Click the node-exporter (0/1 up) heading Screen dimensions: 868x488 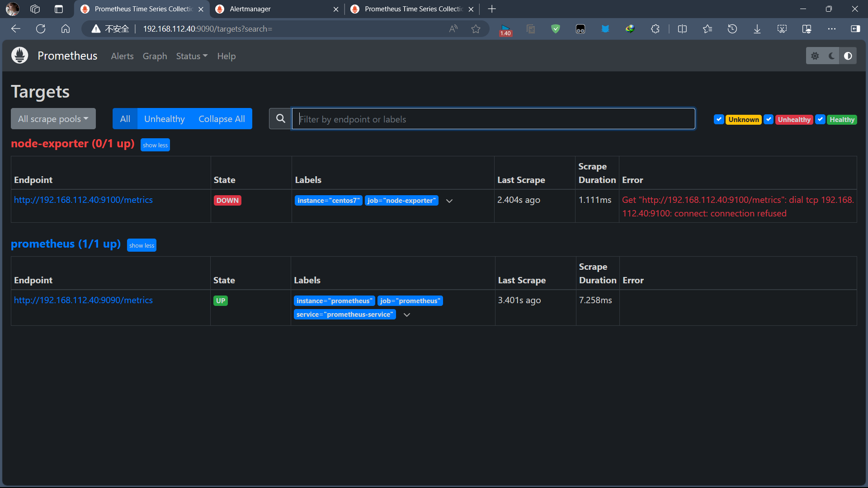73,144
